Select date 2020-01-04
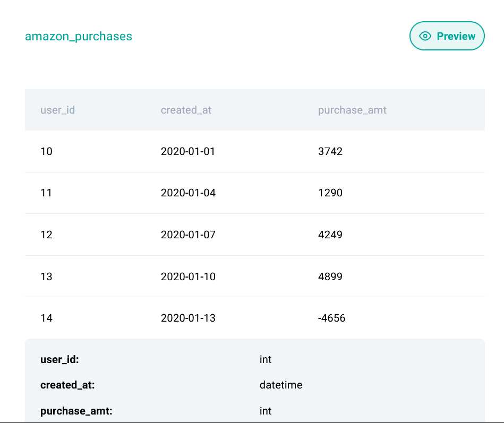Screen dimensions: 504x423 tap(188, 193)
